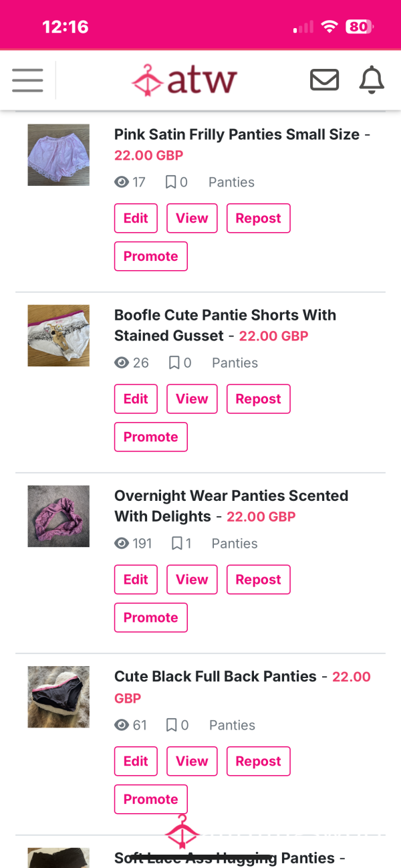The width and height of the screenshot is (401, 868).
Task: Promote the Pink Satin Frilly listing
Action: coord(151,256)
